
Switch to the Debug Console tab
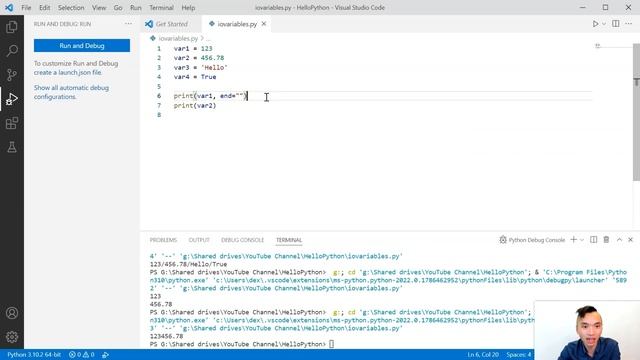pos(242,240)
